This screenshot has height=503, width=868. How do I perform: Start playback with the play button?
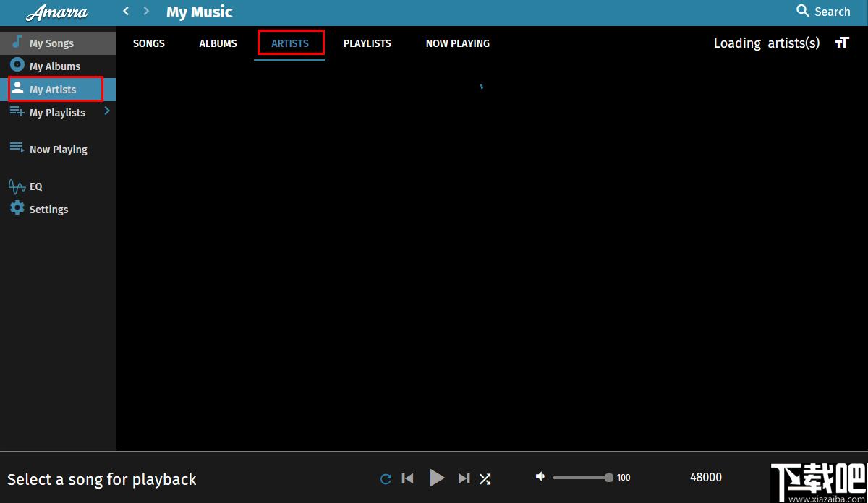coord(437,478)
